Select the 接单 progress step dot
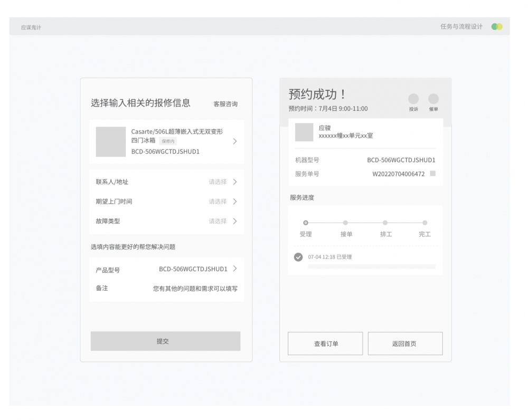The height and width of the screenshot is (420, 528). pos(346,223)
